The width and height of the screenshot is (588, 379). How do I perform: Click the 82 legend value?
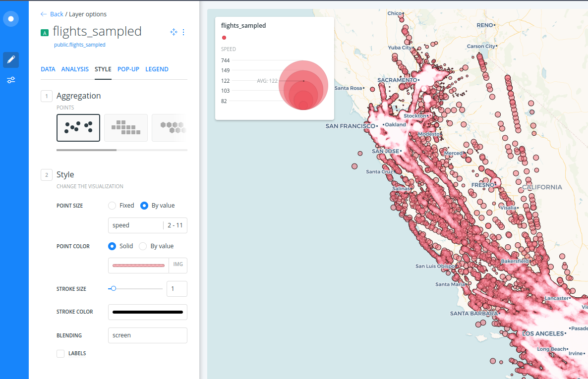tap(224, 101)
